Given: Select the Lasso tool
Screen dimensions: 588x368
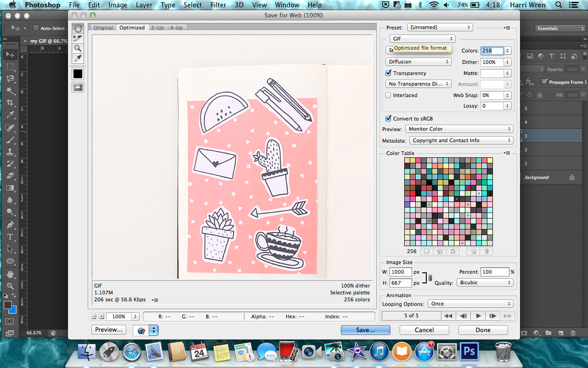Looking at the screenshot, I should coord(10,79).
